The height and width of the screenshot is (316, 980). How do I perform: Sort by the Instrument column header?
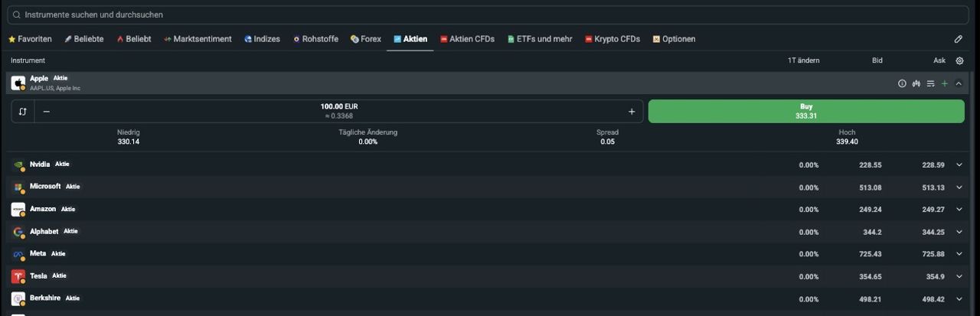tap(28, 60)
